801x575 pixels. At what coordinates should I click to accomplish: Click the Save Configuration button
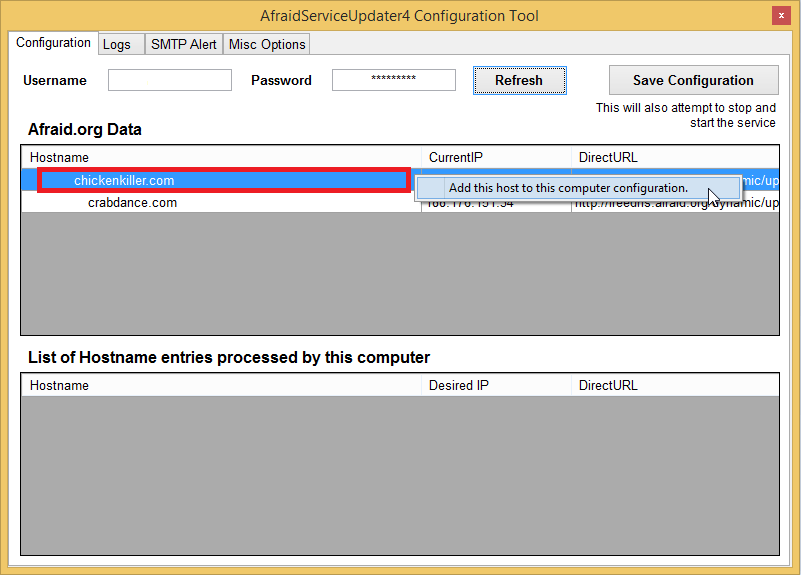693,80
